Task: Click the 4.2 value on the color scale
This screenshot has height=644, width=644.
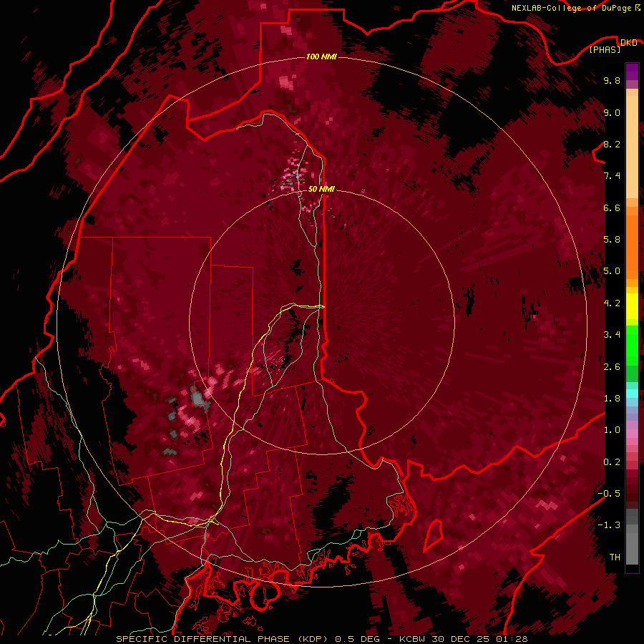Action: [x=612, y=303]
